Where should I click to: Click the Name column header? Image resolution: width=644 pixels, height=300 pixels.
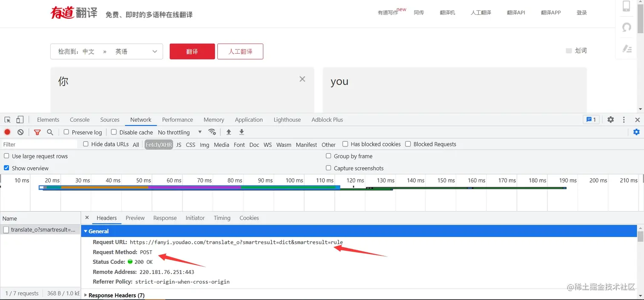[40, 218]
